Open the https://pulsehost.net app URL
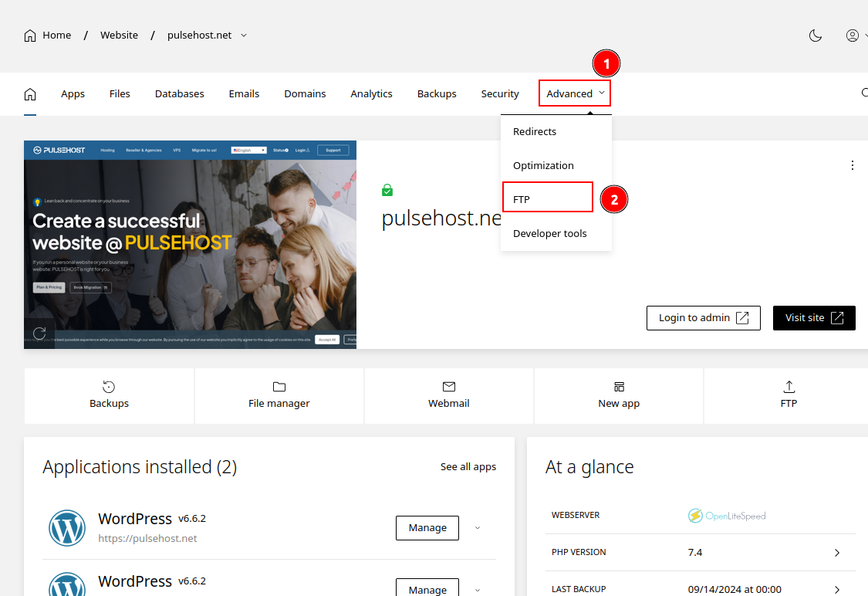 (148, 538)
